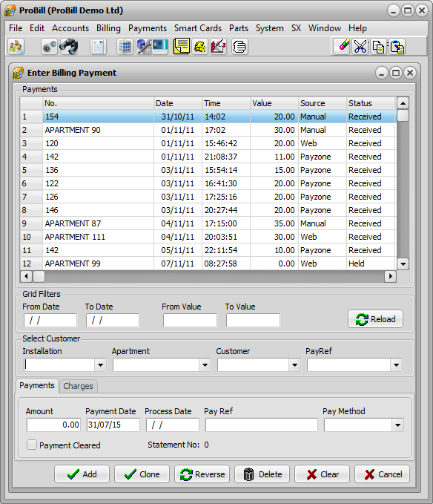Click the eraser clear toolbar icon
This screenshot has height=504, width=433.
[342, 47]
